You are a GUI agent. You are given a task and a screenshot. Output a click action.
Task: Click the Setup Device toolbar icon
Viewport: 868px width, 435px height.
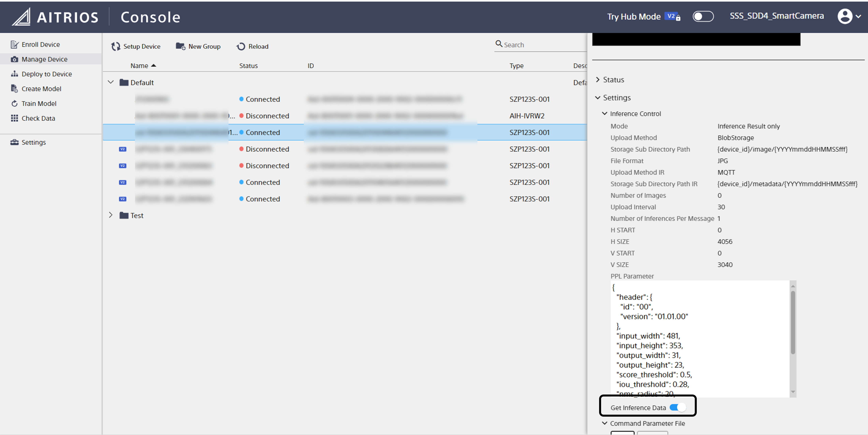pyautogui.click(x=116, y=47)
